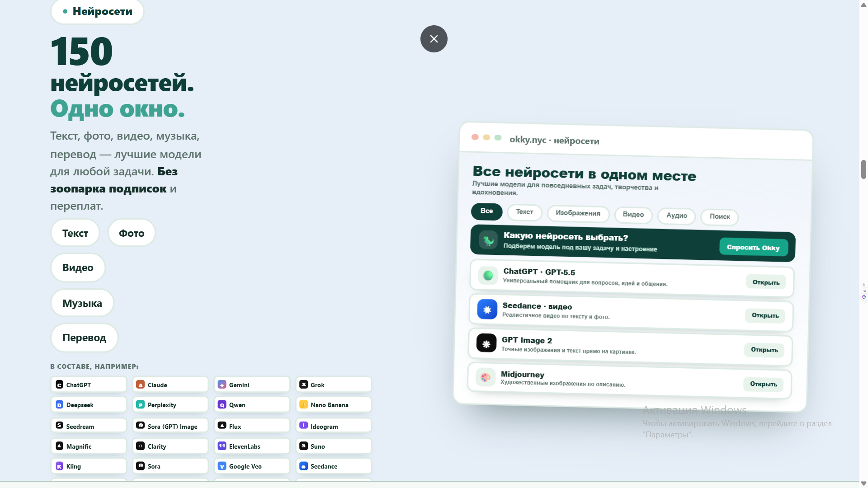Select the "Перевод" category pill
868x488 pixels.
(84, 338)
